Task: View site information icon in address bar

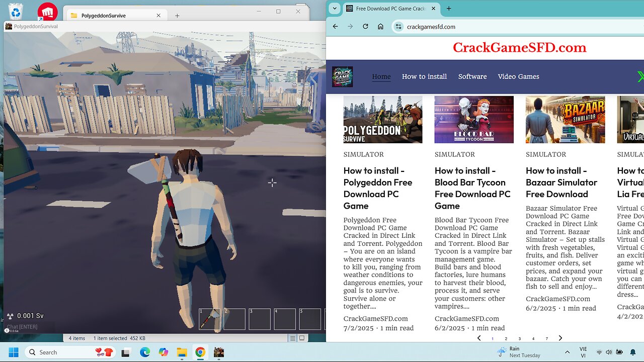Action: pos(398,27)
